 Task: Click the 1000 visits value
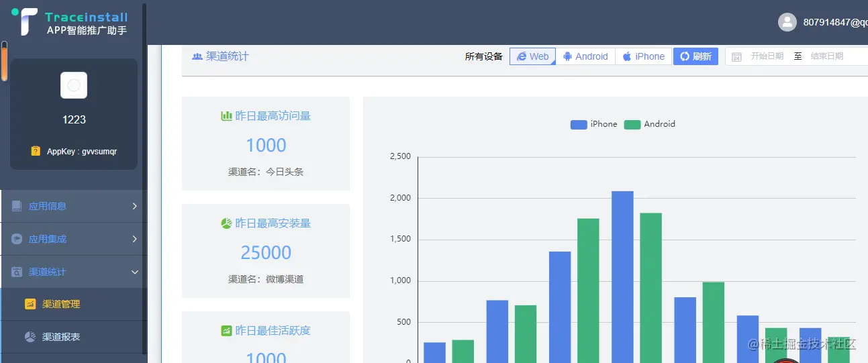pos(266,145)
